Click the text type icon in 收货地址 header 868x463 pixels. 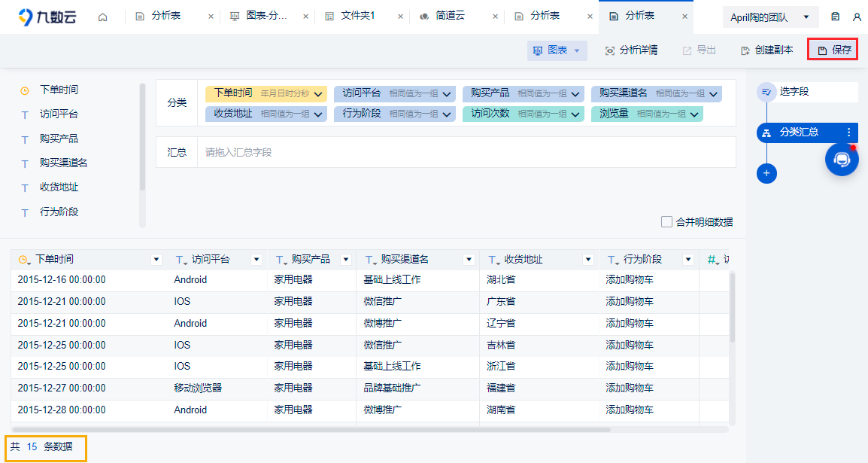click(493, 260)
